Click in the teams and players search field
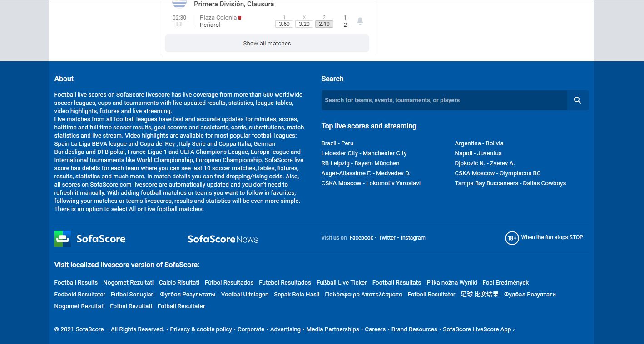Image resolution: width=644 pixels, height=344 pixels. click(444, 100)
